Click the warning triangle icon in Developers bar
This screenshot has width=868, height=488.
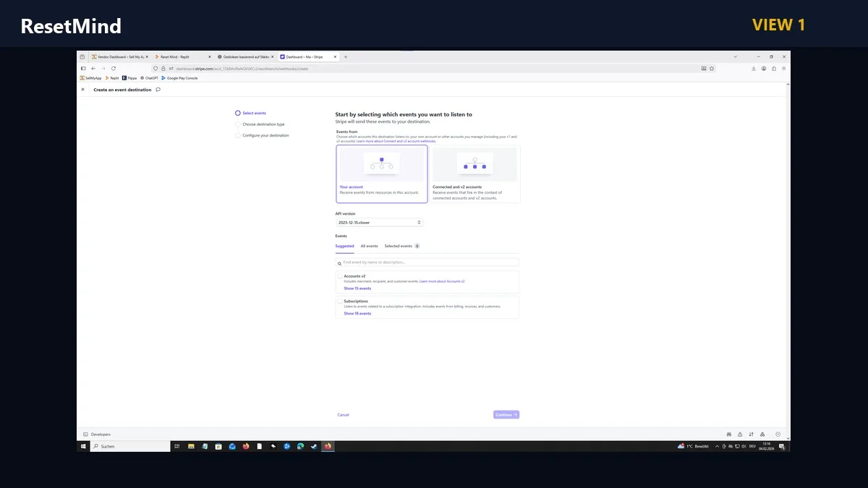pyautogui.click(x=741, y=435)
